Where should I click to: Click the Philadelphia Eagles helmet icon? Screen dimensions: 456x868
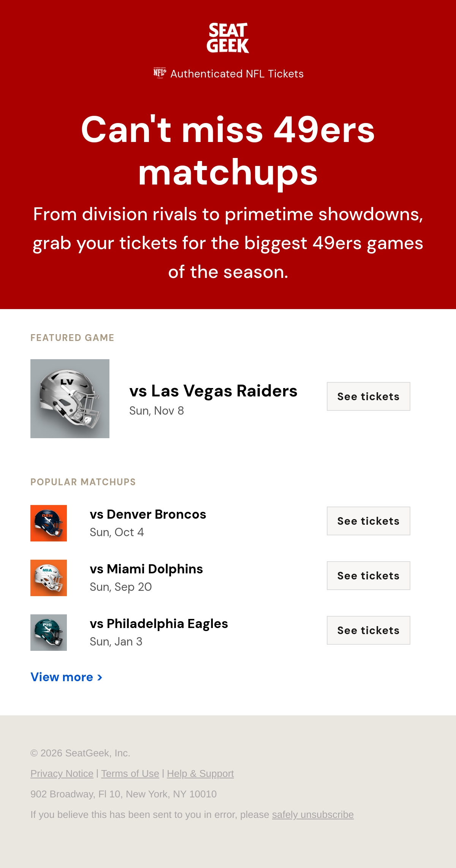[49, 633]
